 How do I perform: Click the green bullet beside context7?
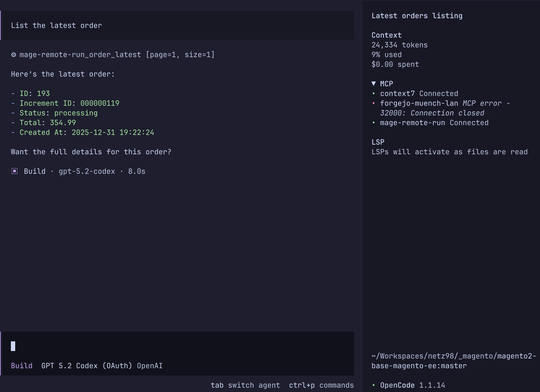pos(374,93)
